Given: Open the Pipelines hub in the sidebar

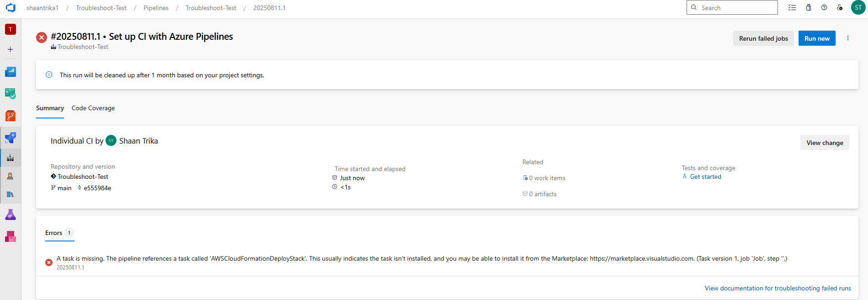Looking at the screenshot, I should point(11,137).
